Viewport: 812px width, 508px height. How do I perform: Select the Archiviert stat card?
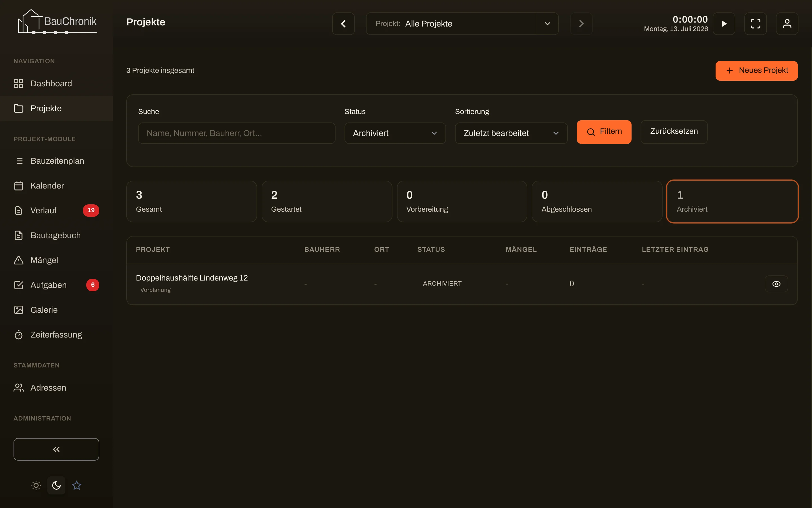732,202
